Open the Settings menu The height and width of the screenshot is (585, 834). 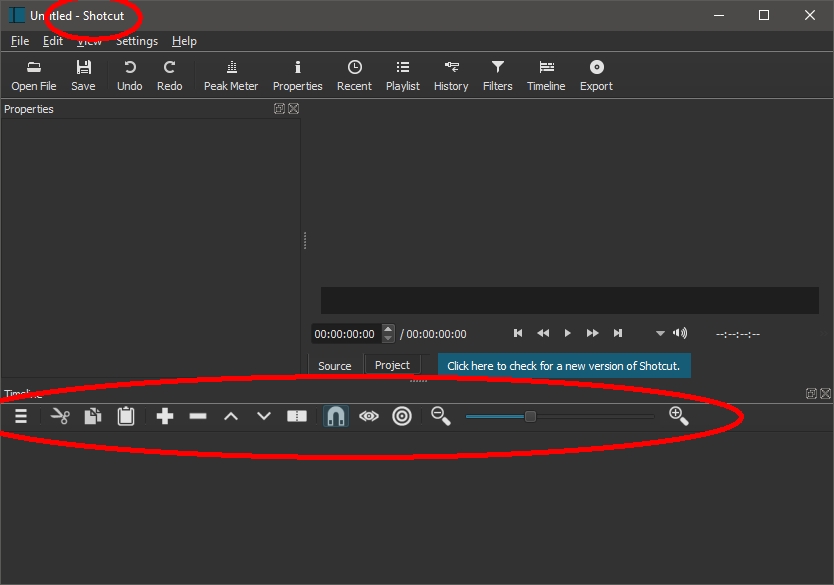(x=137, y=41)
